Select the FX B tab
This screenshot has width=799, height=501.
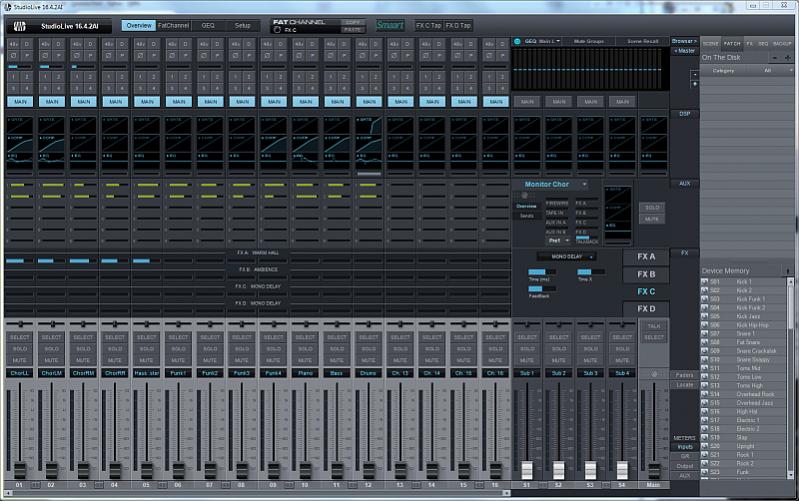coord(646,274)
